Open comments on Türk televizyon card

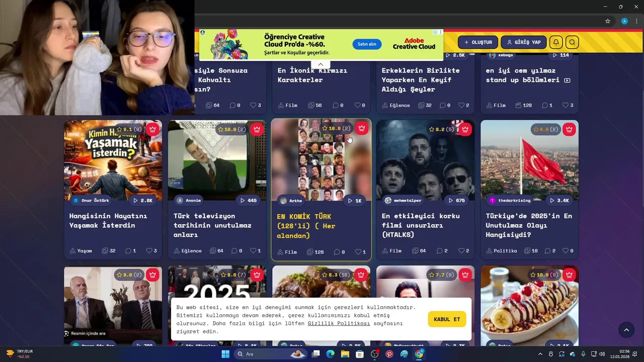237,250
